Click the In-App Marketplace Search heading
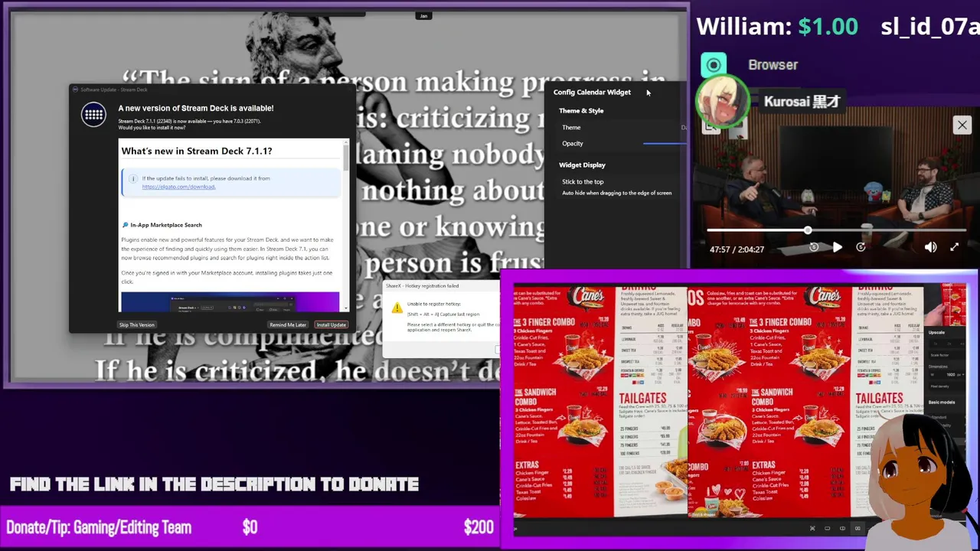This screenshot has width=980, height=551. pyautogui.click(x=166, y=225)
